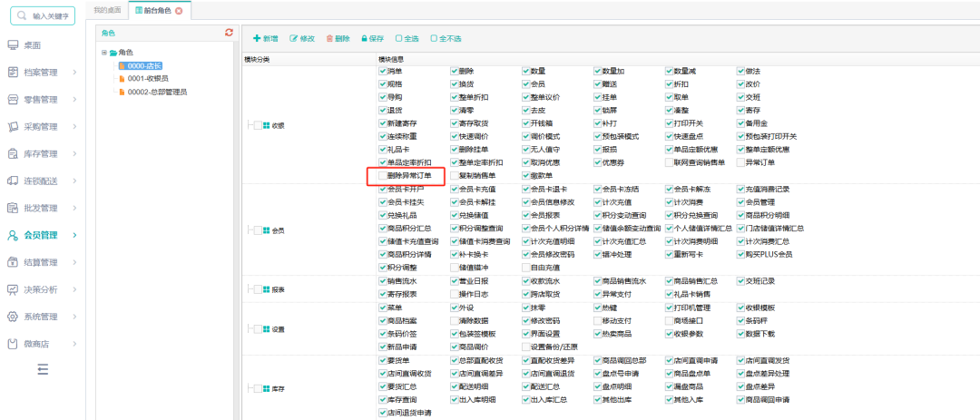Click the 桌面 monitor icon in sidebar
Image resolution: width=980 pixels, height=420 pixels.
coord(13,45)
